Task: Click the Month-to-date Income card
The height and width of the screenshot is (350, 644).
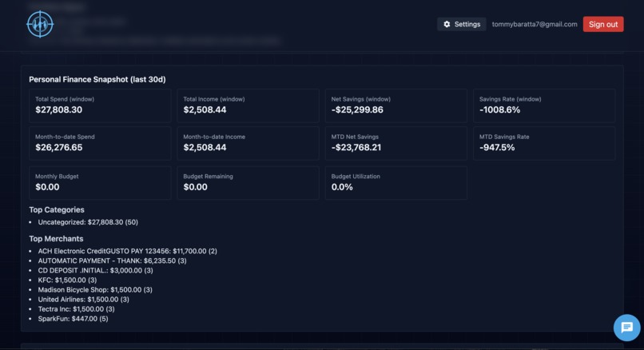Action: [x=248, y=143]
